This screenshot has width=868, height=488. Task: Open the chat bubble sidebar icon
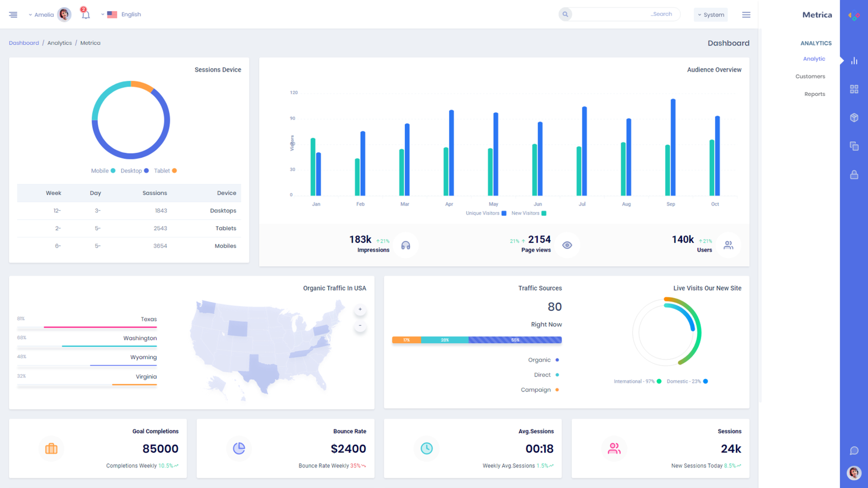[854, 451]
